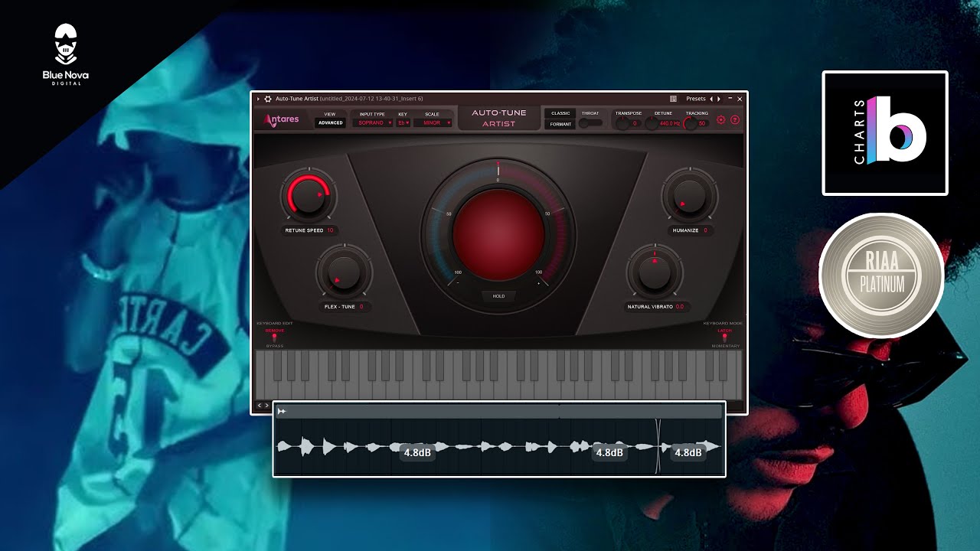Click the Throat slider control

click(590, 122)
